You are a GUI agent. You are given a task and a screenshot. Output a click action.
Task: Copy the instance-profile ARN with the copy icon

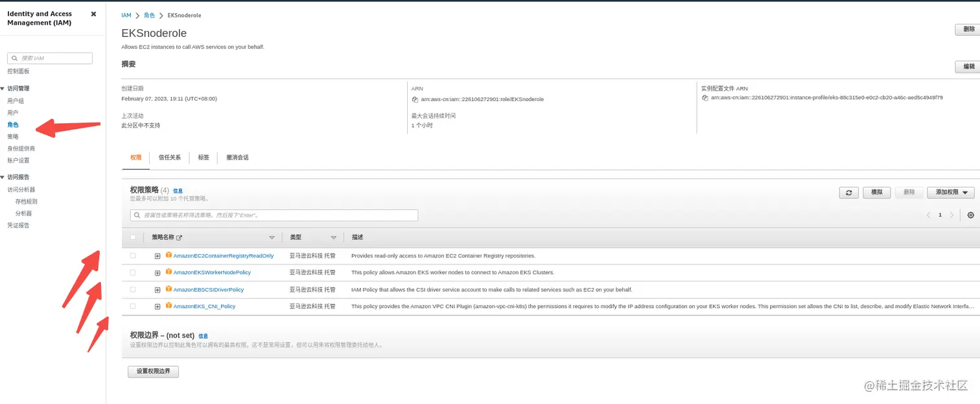(705, 98)
